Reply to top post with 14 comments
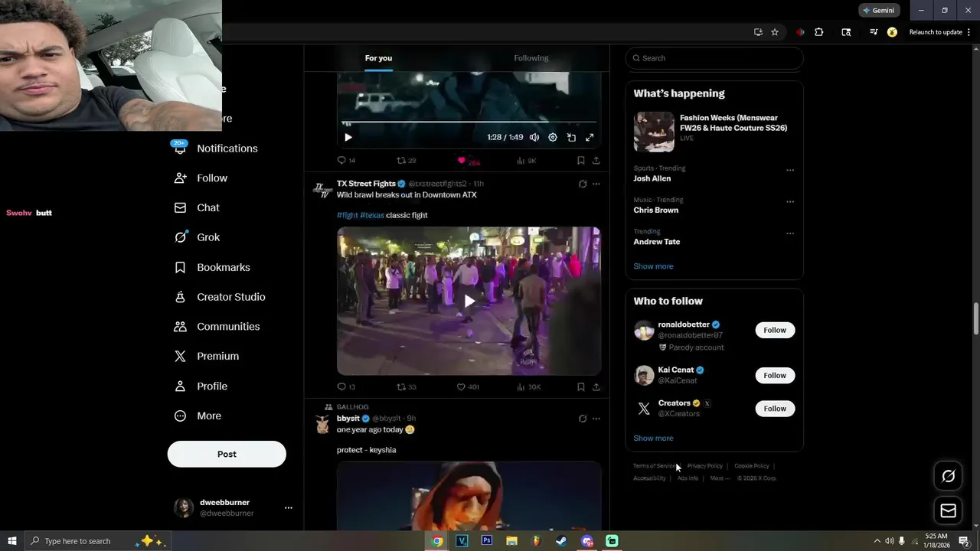Viewport: 980px width, 551px height. [346, 161]
